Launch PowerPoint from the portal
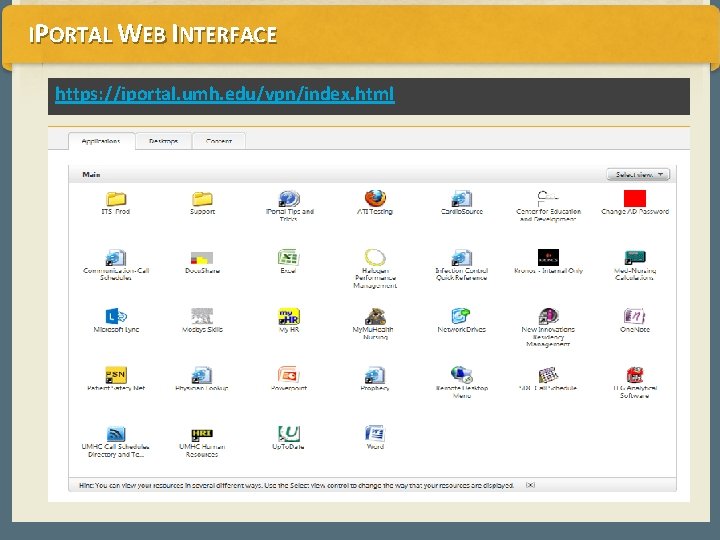Screen dimensions: 720x540 pos(289,375)
